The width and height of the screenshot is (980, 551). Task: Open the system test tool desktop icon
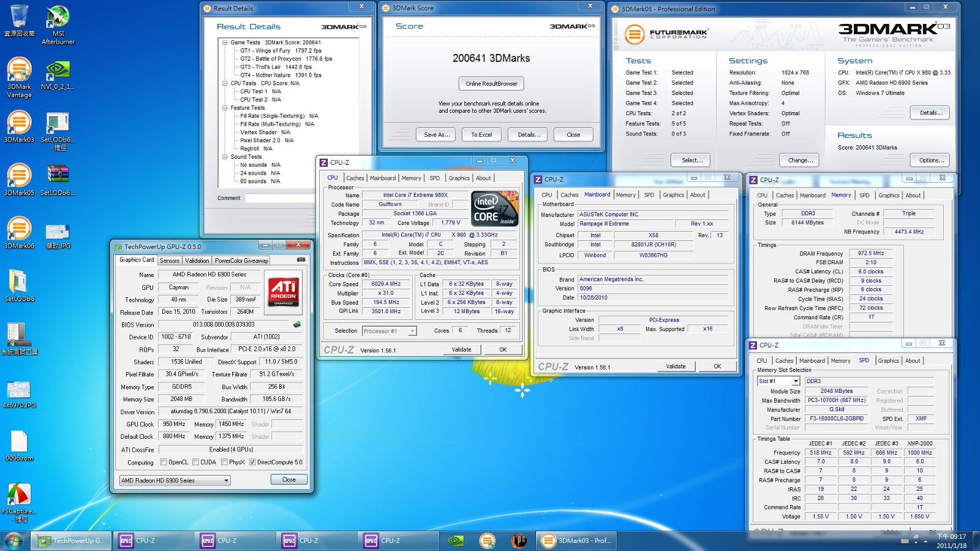19,339
